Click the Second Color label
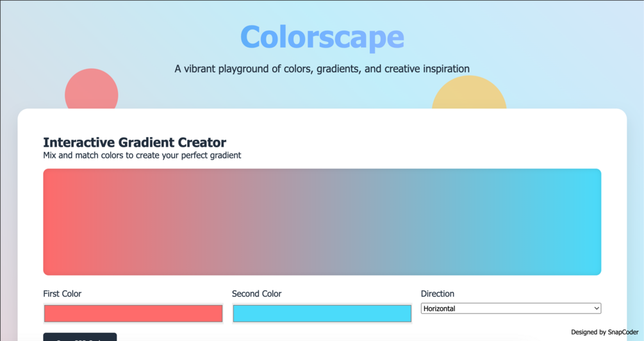This screenshot has height=341, width=644. pos(257,294)
